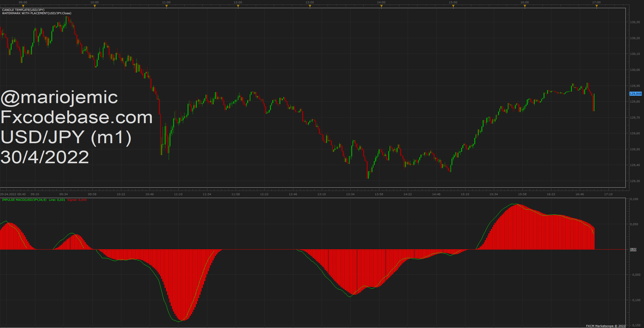
Task: Select the 12:00 hour marker triangle
Action: tap(238, 6)
